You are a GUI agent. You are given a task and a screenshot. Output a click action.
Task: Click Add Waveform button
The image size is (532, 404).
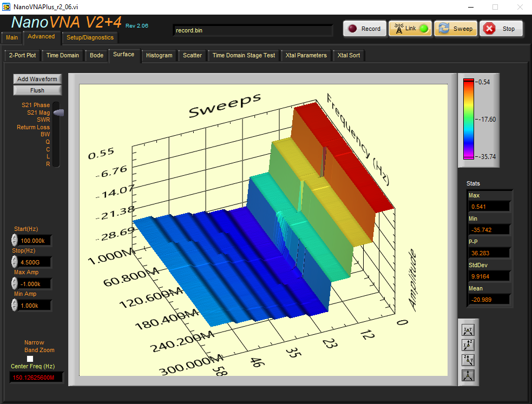37,79
